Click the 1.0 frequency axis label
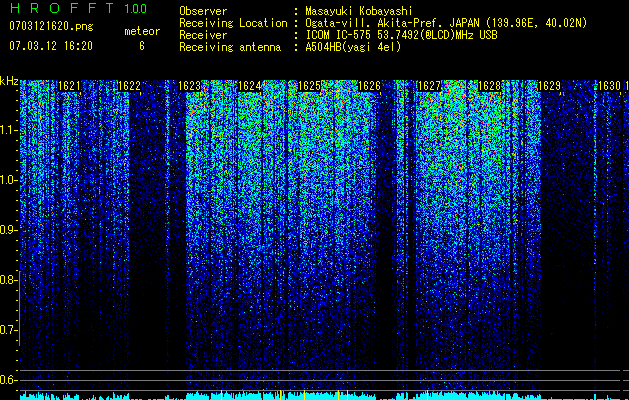This screenshot has height=400, width=629. (x=7, y=180)
